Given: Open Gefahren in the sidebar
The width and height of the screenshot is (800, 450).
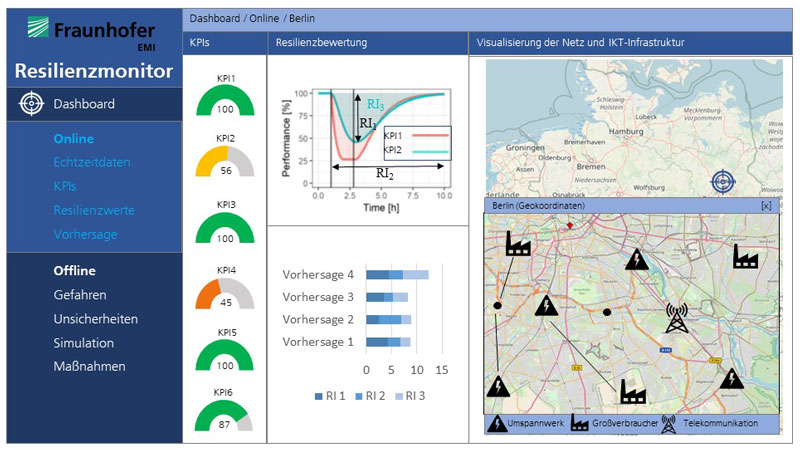Looking at the screenshot, I should 80,295.
